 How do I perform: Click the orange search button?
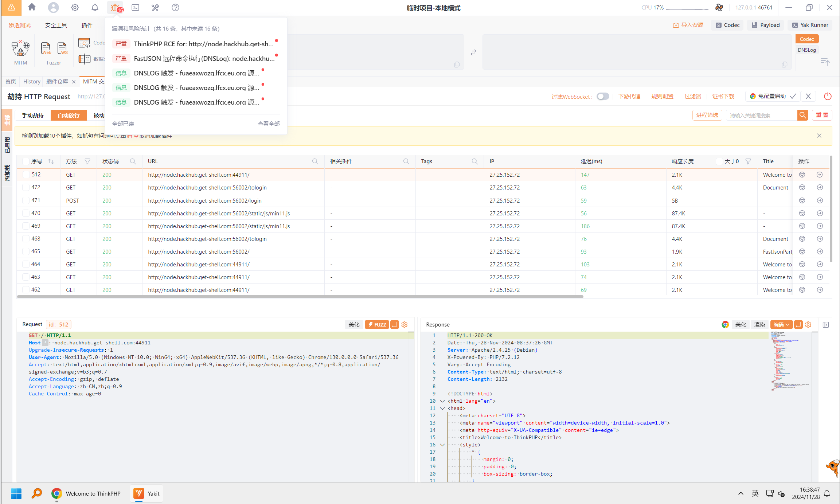[x=802, y=115]
